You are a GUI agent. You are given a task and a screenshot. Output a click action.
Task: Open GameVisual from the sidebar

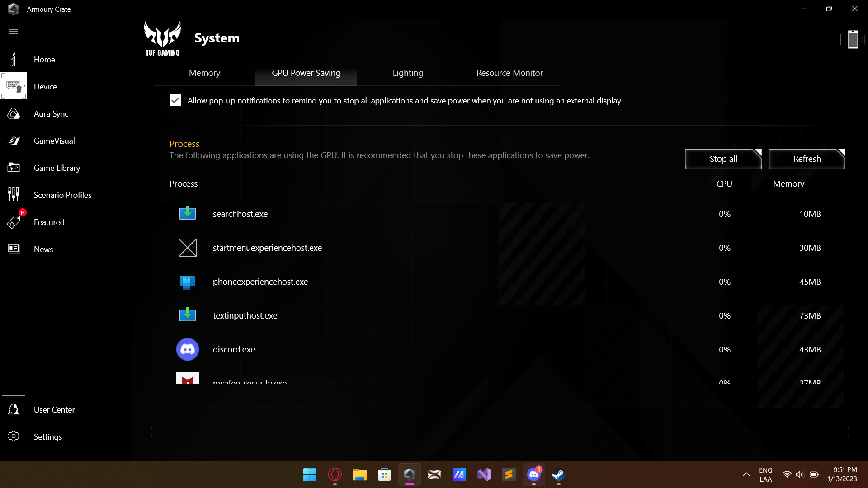pos(14,141)
